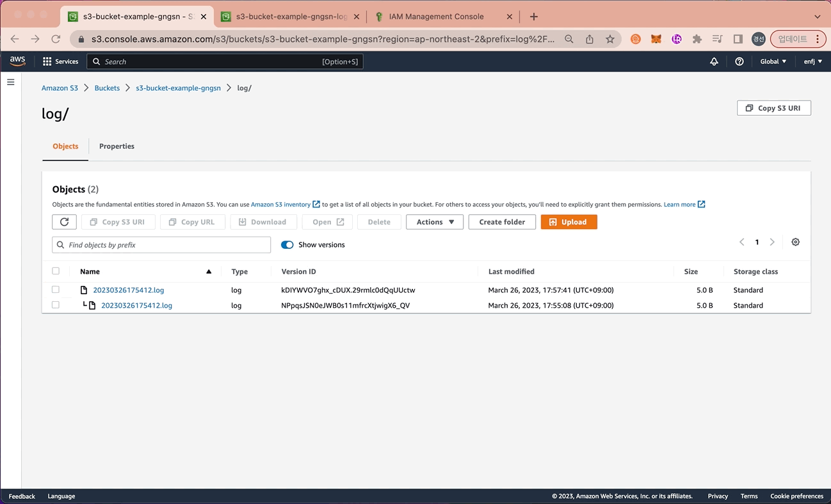Open the Services grid menu
The image size is (831, 504).
[x=60, y=61]
